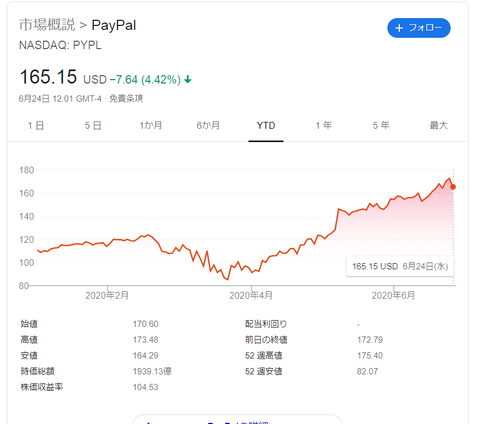Choose the 5年 range tab
This screenshot has width=480, height=424.
[x=381, y=126]
